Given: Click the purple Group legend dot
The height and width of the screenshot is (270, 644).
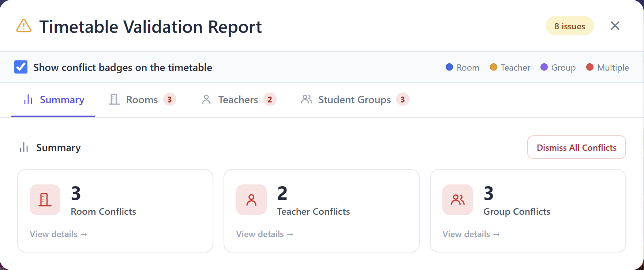Looking at the screenshot, I should coord(544,67).
